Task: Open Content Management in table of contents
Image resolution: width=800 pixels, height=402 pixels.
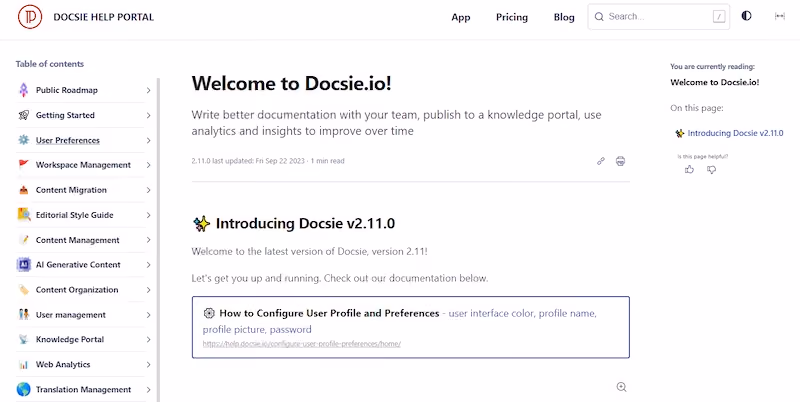Action: (78, 240)
